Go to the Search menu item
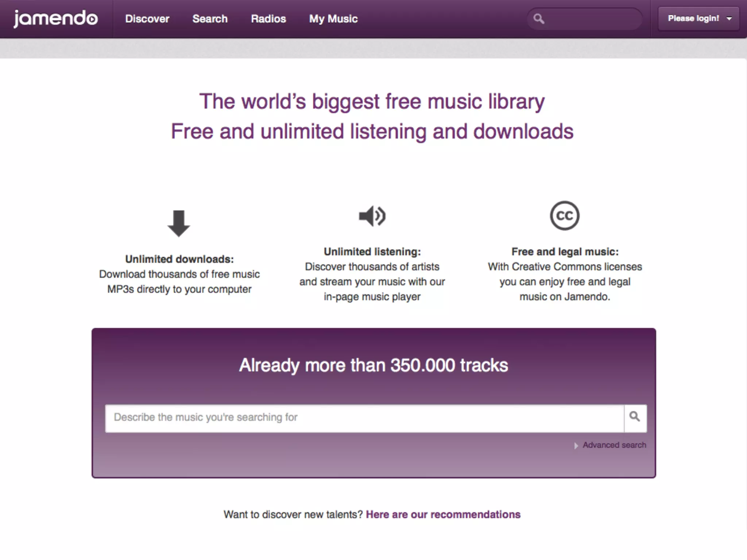This screenshot has height=560, width=747. tap(210, 19)
